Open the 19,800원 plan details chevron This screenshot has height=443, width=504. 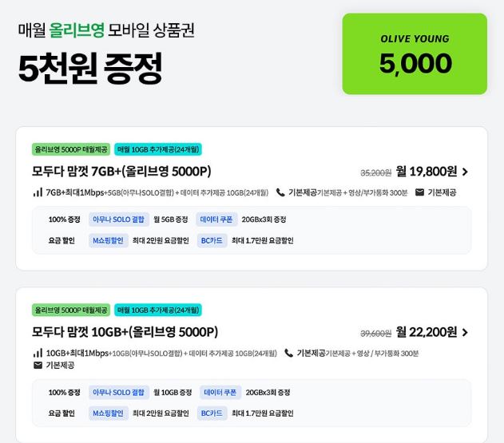[465, 172]
